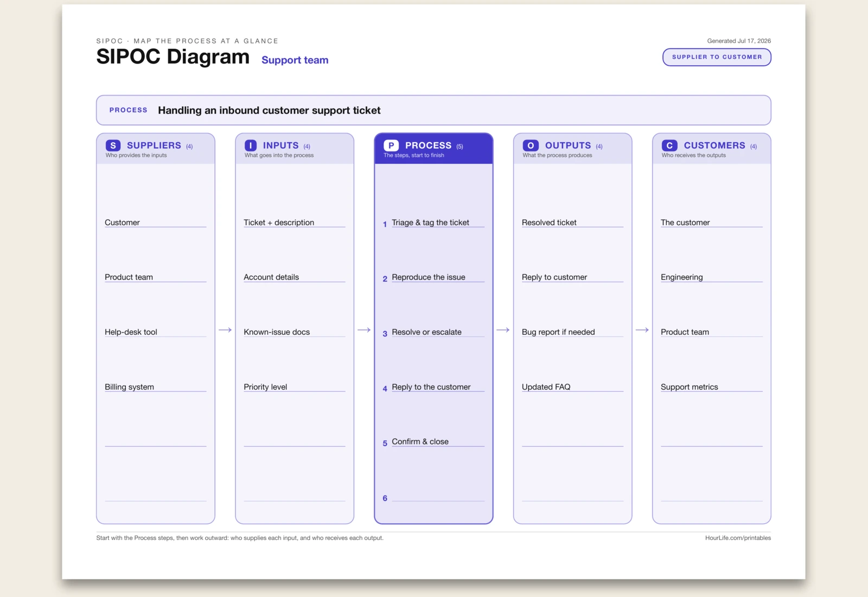Select the Support team subtitle
This screenshot has height=597, width=868.
pyautogui.click(x=295, y=60)
